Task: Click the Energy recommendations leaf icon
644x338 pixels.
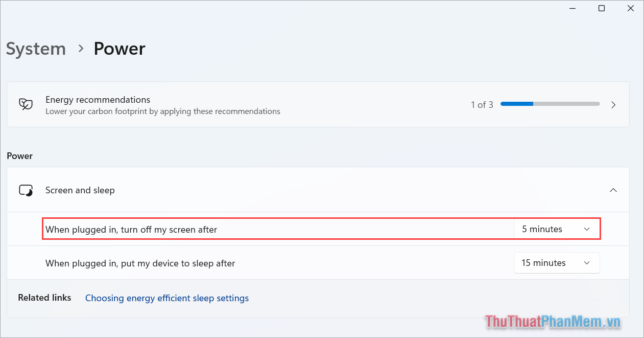Action: [26, 104]
